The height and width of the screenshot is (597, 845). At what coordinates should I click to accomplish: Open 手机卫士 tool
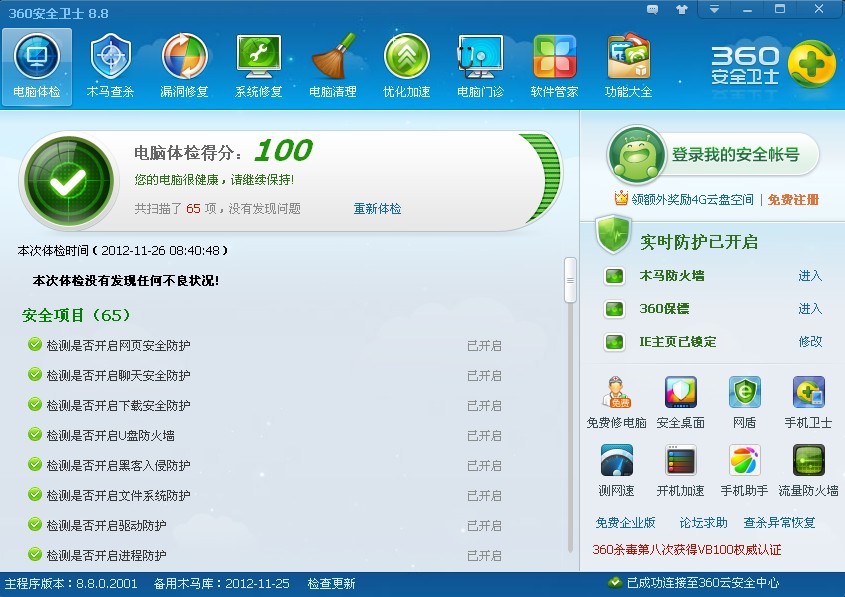(808, 402)
